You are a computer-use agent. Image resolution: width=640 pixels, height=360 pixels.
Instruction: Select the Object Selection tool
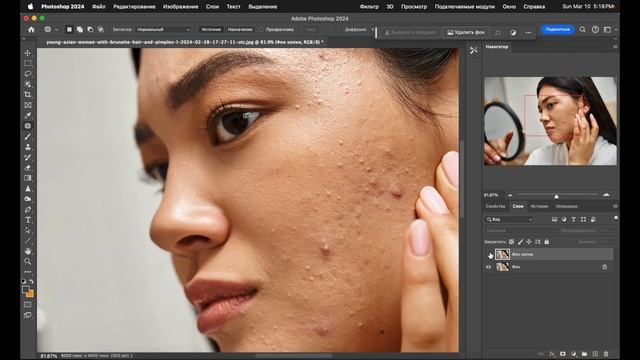click(x=28, y=84)
